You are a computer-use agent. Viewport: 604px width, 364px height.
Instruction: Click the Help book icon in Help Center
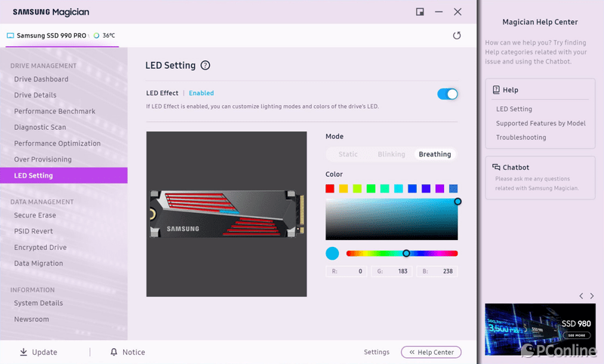point(495,90)
